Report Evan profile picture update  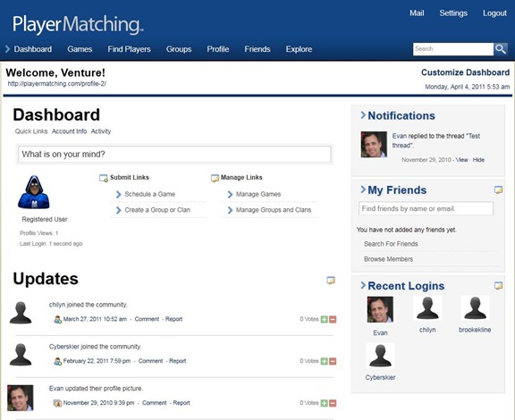click(x=182, y=403)
